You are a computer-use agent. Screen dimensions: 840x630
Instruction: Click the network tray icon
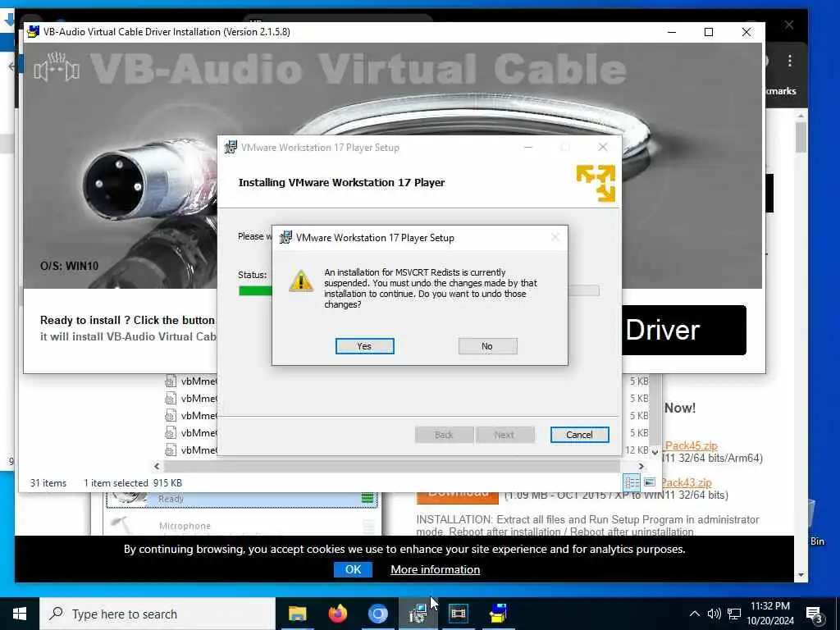click(734, 614)
